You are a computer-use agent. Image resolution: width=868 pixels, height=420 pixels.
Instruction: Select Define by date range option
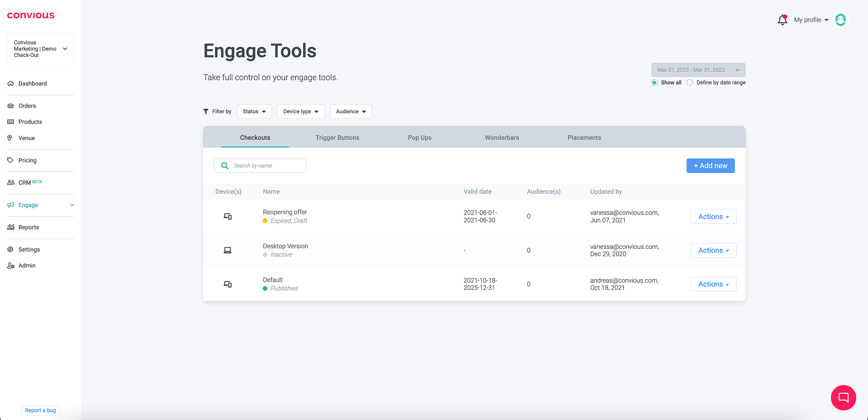pos(690,83)
